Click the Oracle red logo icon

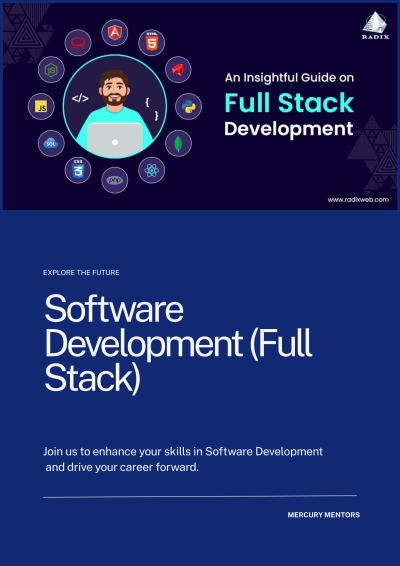[78, 43]
